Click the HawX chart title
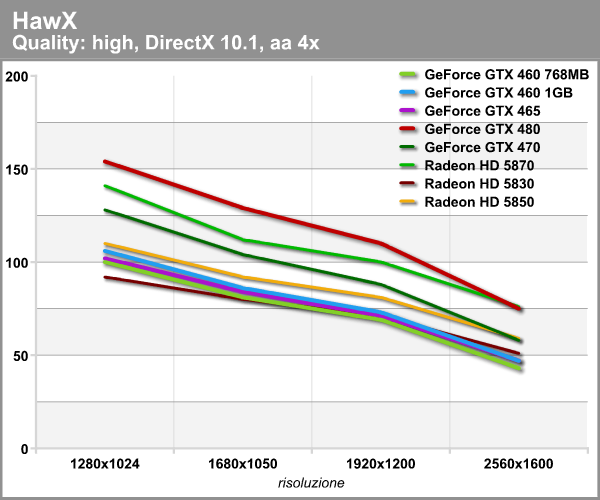 pyautogui.click(x=45, y=21)
